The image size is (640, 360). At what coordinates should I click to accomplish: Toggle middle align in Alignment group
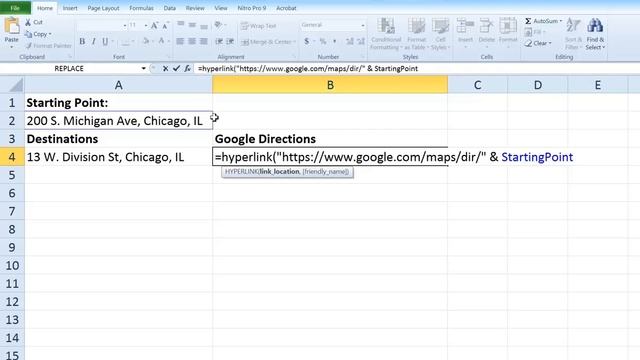click(x=192, y=25)
